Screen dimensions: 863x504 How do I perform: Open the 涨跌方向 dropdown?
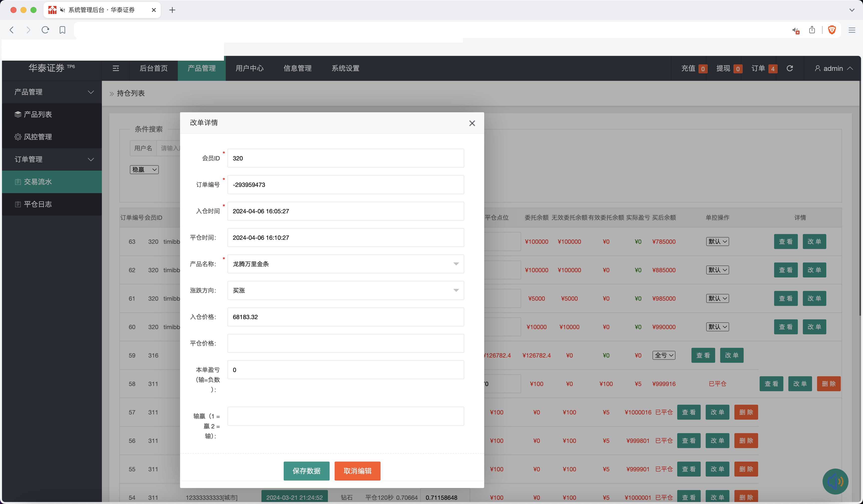346,290
